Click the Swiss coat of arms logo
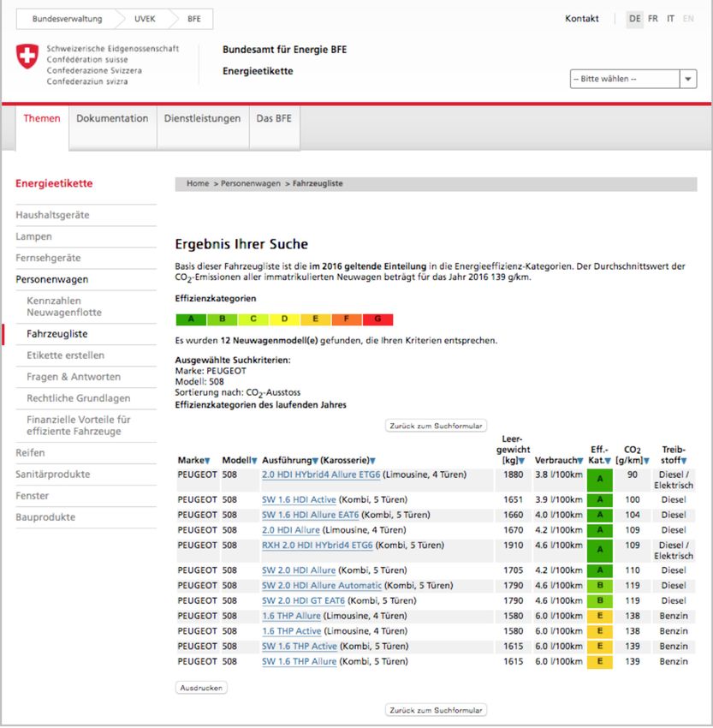The height and width of the screenshot is (728, 713). 27,57
